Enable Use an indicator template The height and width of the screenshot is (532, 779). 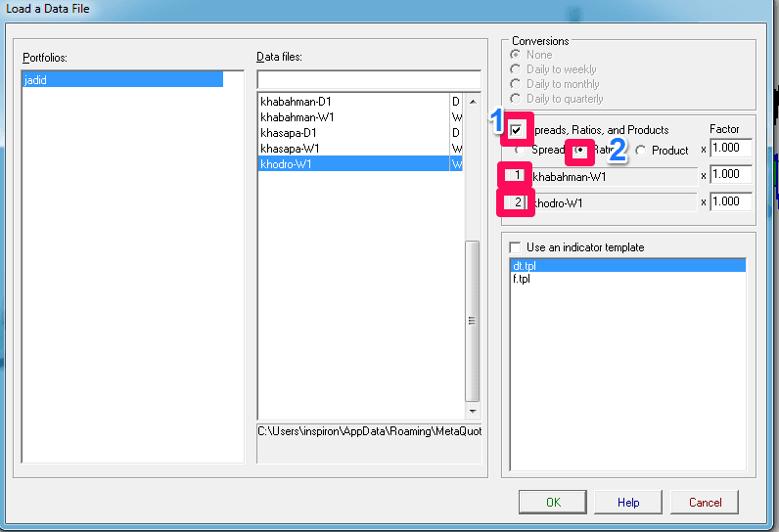pyautogui.click(x=516, y=247)
